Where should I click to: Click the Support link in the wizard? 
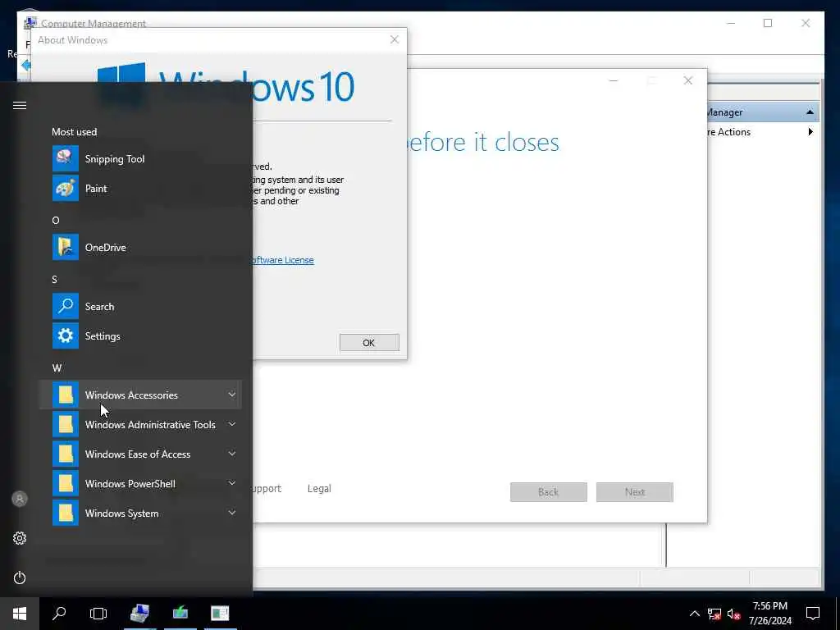coord(267,489)
